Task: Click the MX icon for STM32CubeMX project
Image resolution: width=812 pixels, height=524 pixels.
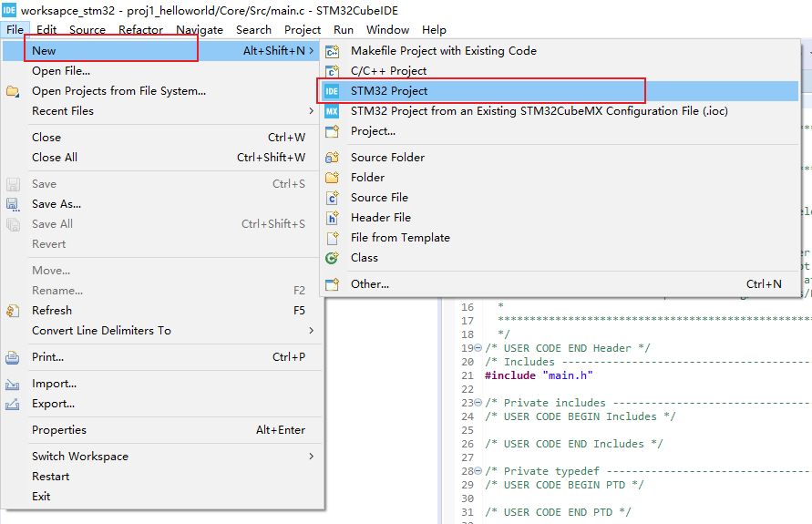Action: (x=332, y=111)
